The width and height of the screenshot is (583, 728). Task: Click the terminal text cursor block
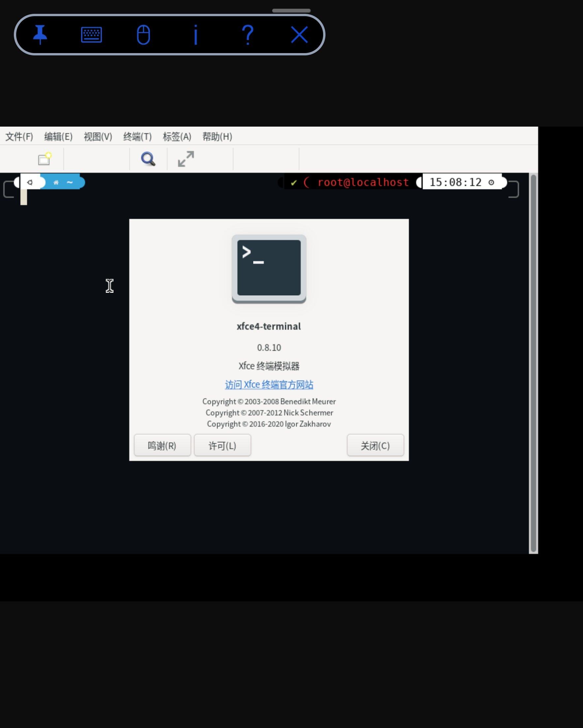pos(24,197)
